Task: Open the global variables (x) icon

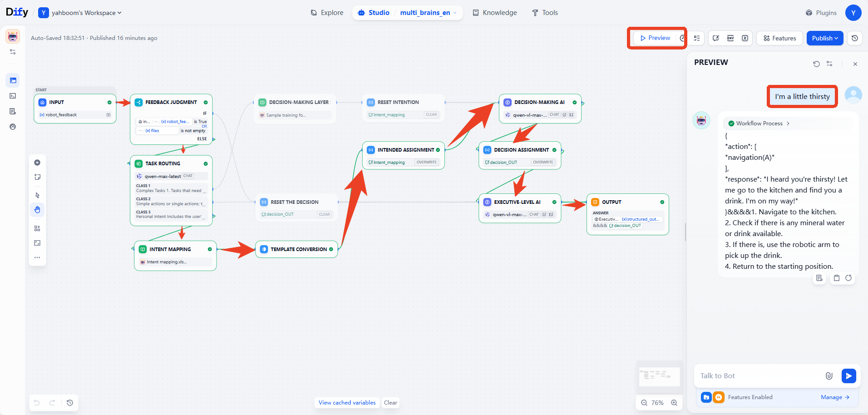Action: click(745, 38)
